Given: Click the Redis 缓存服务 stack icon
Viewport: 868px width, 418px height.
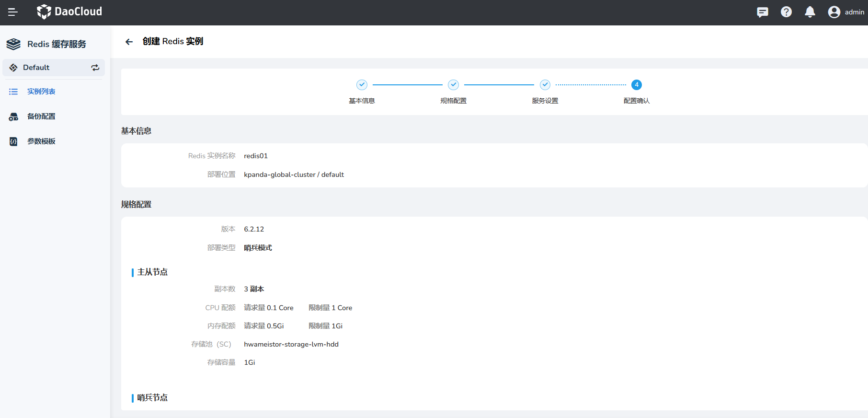Looking at the screenshot, I should 13,44.
